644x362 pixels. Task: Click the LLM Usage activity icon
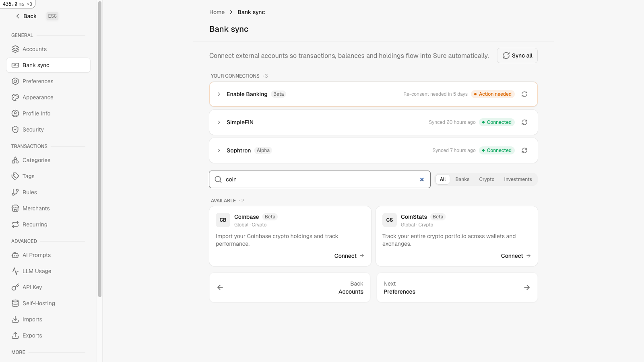pos(15,271)
